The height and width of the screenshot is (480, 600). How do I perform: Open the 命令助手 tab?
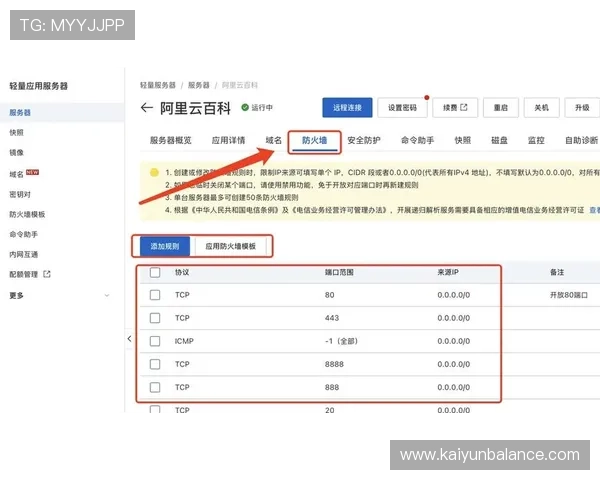click(x=417, y=140)
